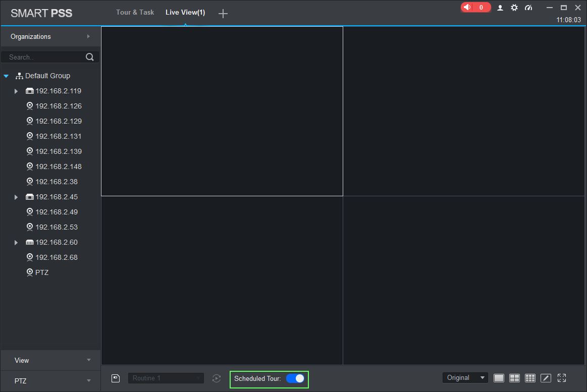Select the bottom-right video window
The width and height of the screenshot is (587, 392).
[x=463, y=280]
